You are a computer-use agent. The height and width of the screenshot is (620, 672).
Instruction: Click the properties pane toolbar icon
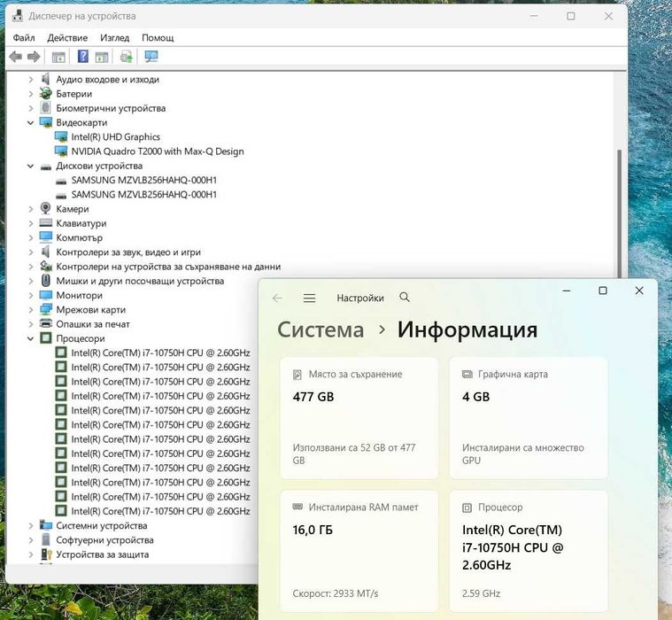[102, 57]
